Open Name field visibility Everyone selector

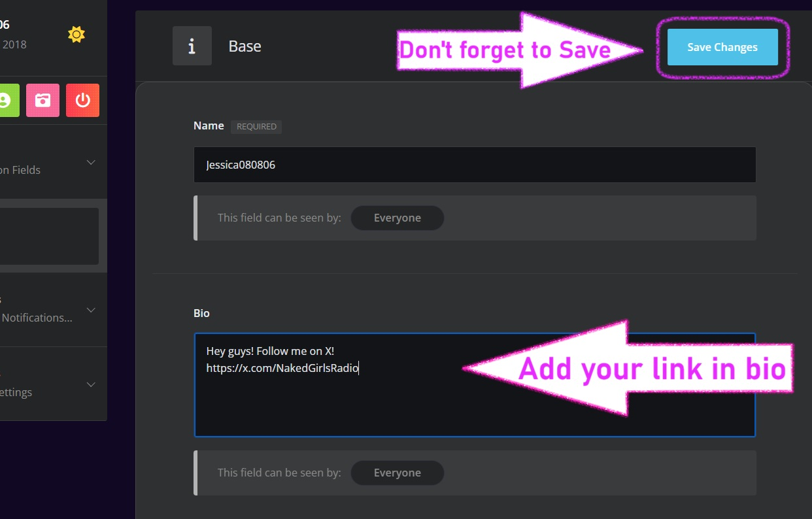tap(397, 218)
